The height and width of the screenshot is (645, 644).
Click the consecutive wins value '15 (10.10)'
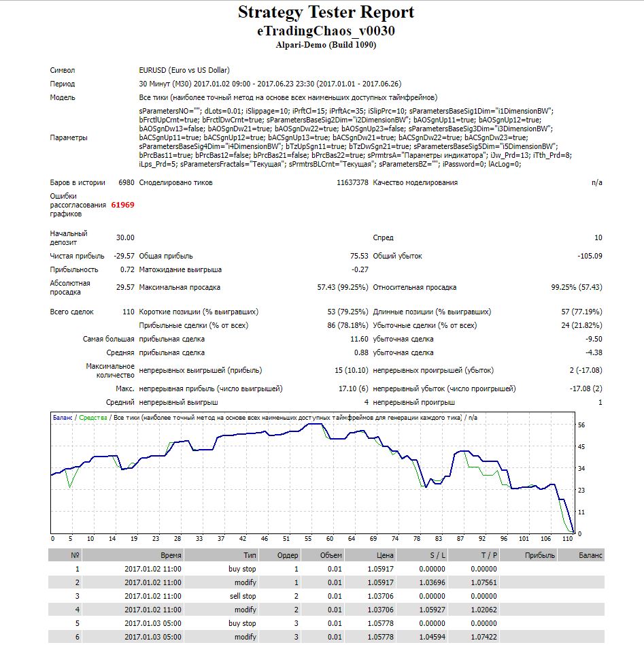(x=351, y=370)
